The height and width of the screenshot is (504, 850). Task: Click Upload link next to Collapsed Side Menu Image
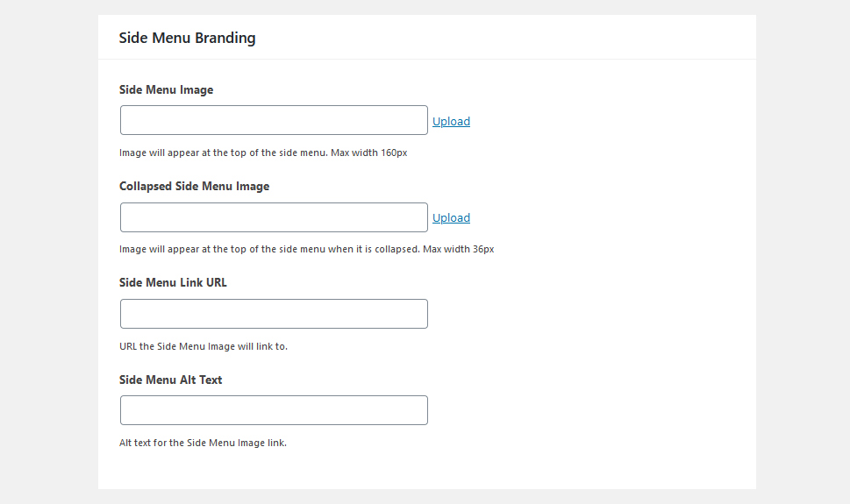(x=451, y=218)
